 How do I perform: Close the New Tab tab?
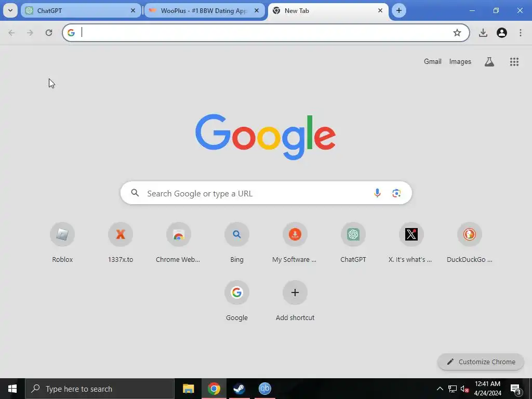click(380, 10)
